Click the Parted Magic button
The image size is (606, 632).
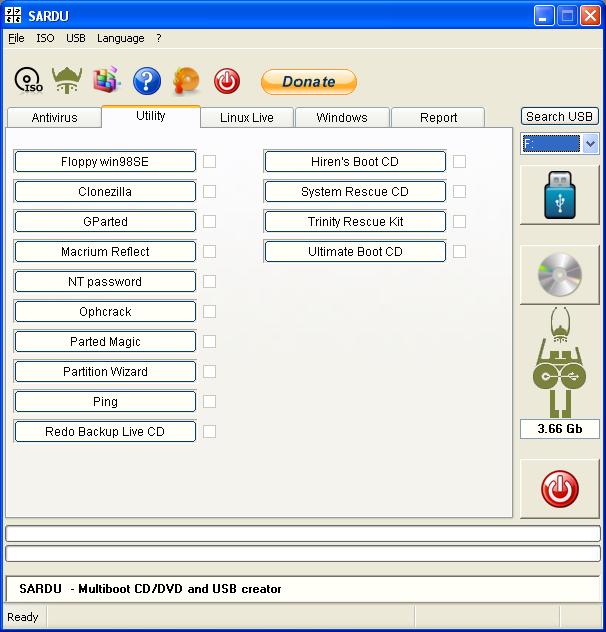point(105,341)
